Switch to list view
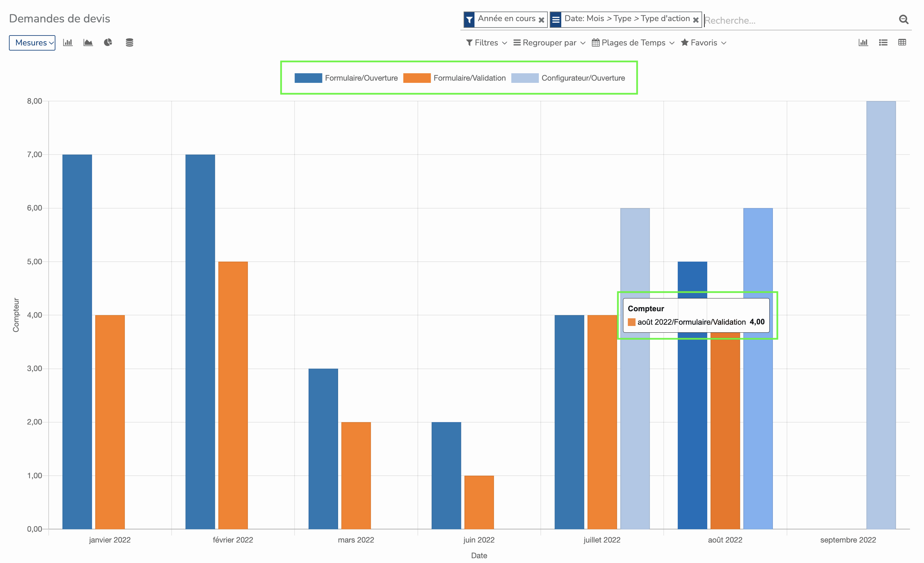 click(x=883, y=42)
